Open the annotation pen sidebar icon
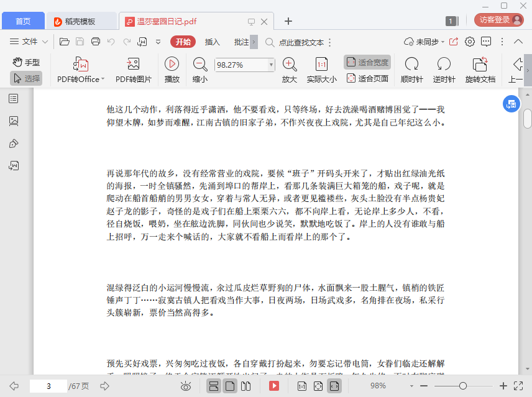The width and height of the screenshot is (532, 397). click(14, 144)
